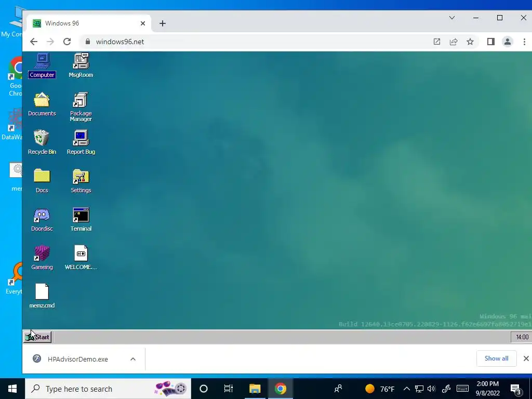Open Task View on taskbar
532x399 pixels.
pyautogui.click(x=229, y=389)
